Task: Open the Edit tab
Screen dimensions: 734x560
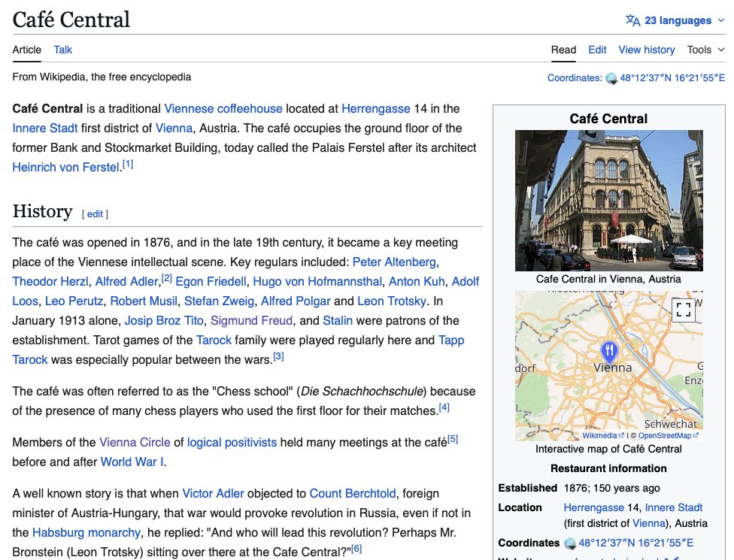Action: tap(597, 50)
